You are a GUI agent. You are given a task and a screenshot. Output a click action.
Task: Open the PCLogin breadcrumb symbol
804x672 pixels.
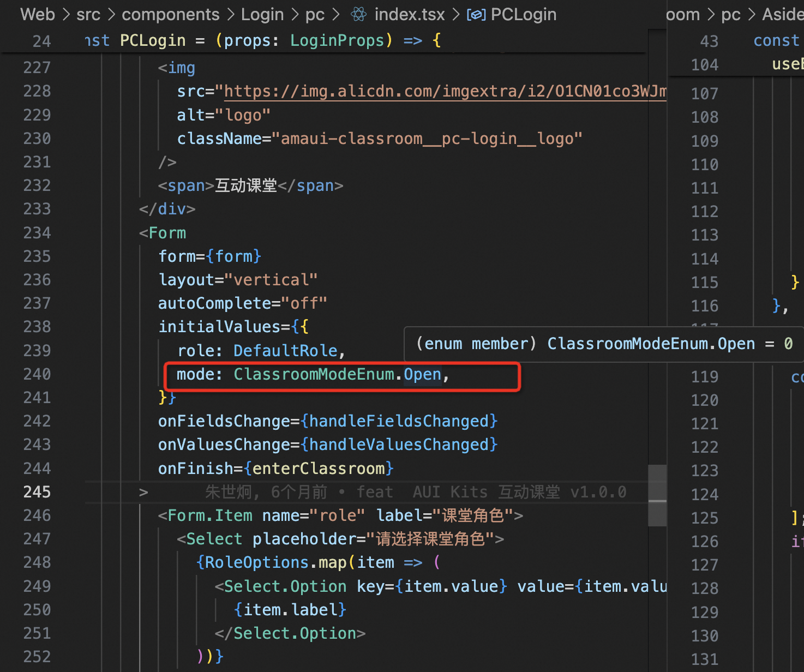[x=524, y=14]
